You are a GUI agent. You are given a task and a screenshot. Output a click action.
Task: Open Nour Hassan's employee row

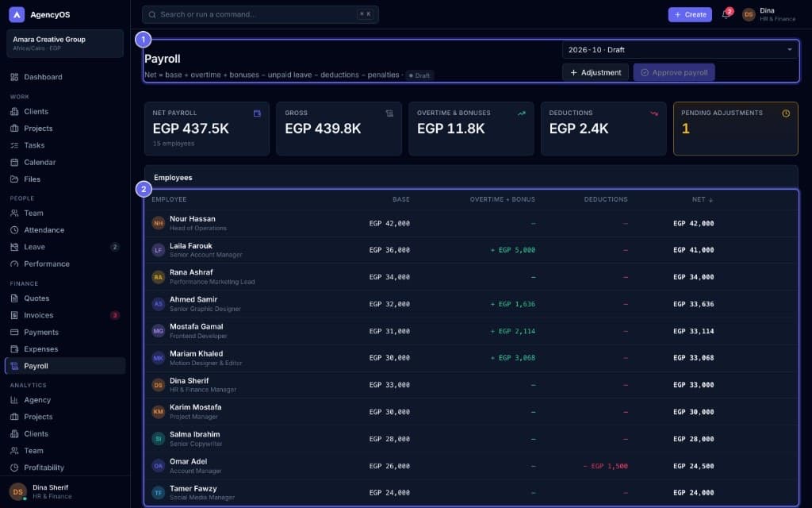click(x=471, y=223)
